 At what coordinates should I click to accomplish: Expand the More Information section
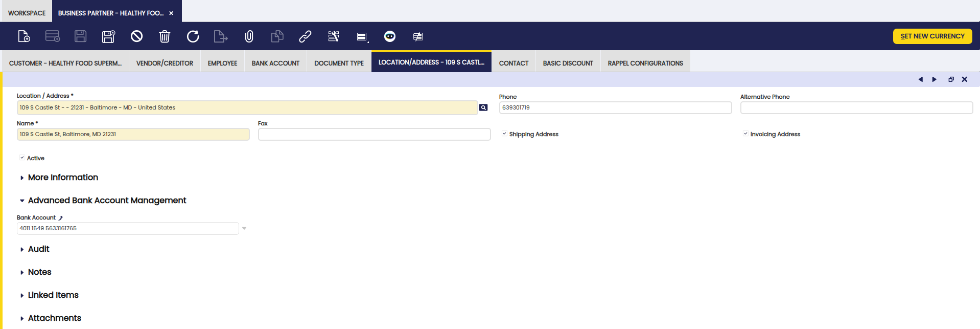(62, 178)
